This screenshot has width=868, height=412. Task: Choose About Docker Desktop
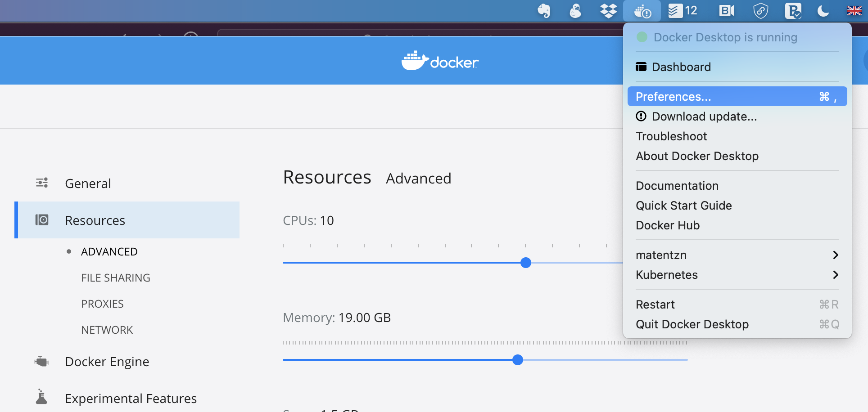coord(737,156)
